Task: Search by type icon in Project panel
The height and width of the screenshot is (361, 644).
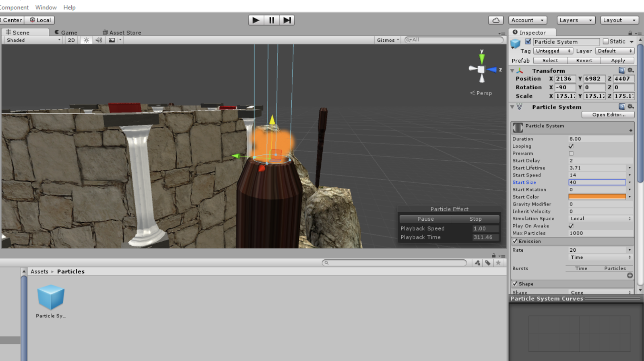Action: pos(477,263)
